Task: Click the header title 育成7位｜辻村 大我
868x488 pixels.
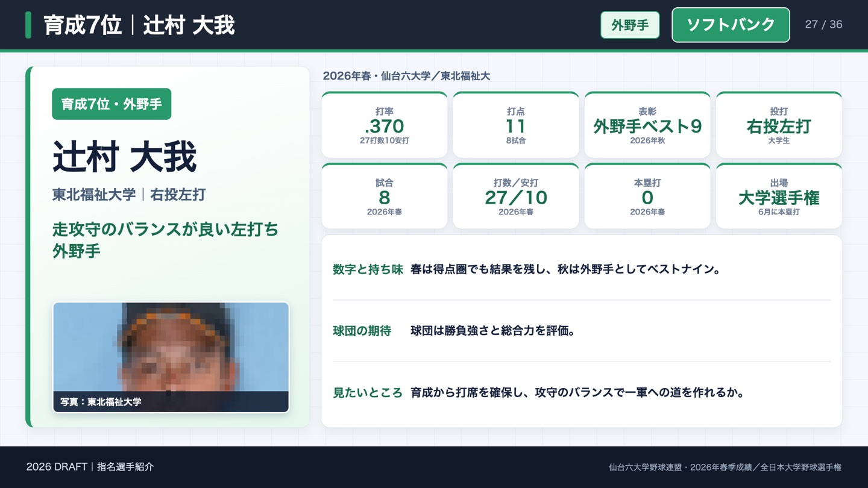Action: click(139, 25)
